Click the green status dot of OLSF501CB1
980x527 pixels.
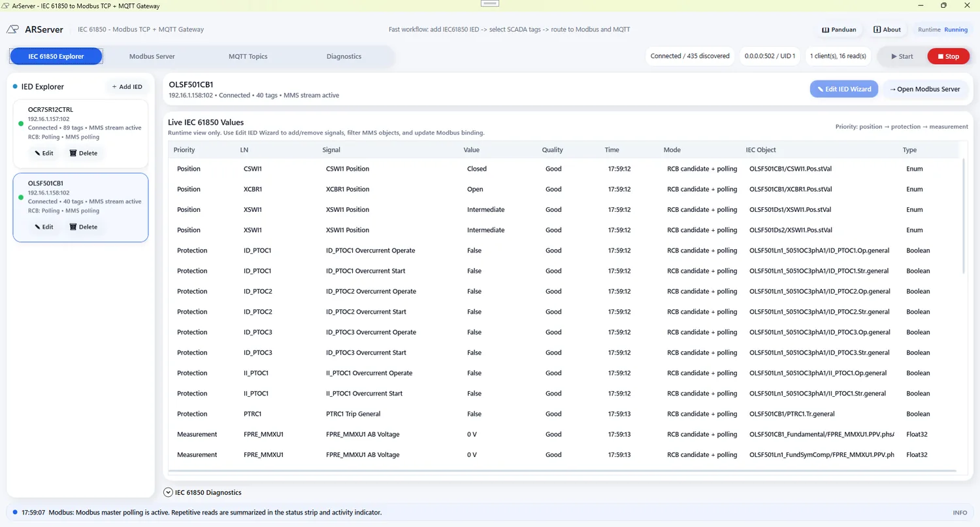[x=21, y=197]
